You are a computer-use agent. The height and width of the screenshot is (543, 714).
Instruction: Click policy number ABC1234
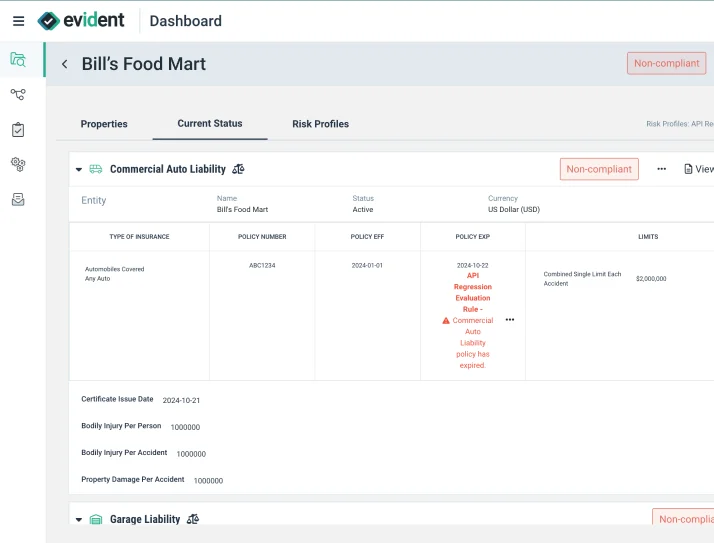(x=262, y=265)
